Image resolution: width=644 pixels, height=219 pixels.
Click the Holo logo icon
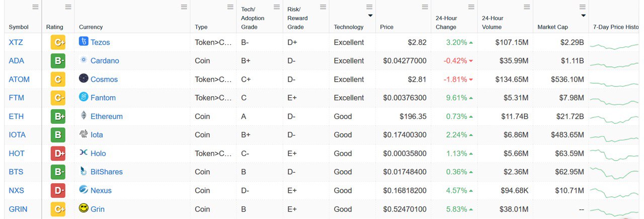[x=84, y=153]
